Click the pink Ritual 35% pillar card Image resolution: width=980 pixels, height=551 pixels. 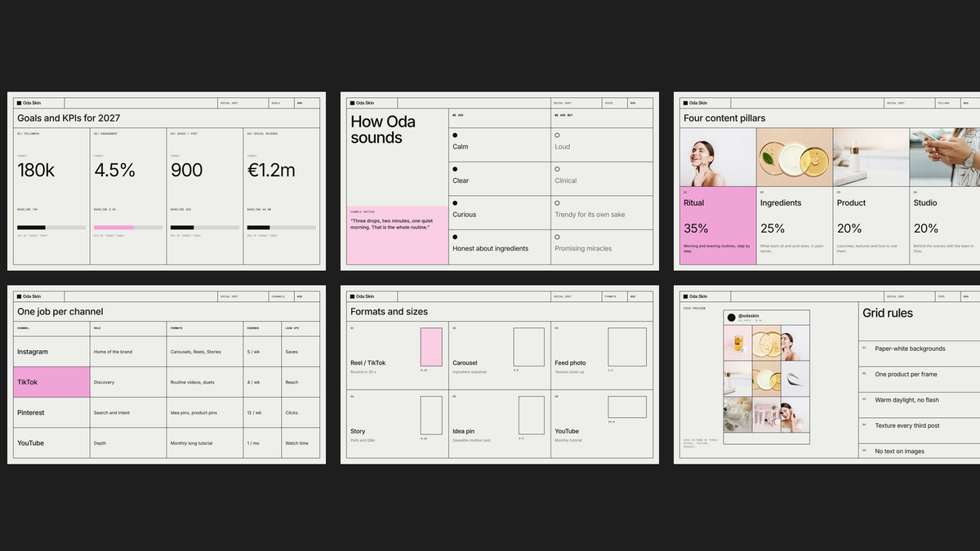tap(718, 225)
